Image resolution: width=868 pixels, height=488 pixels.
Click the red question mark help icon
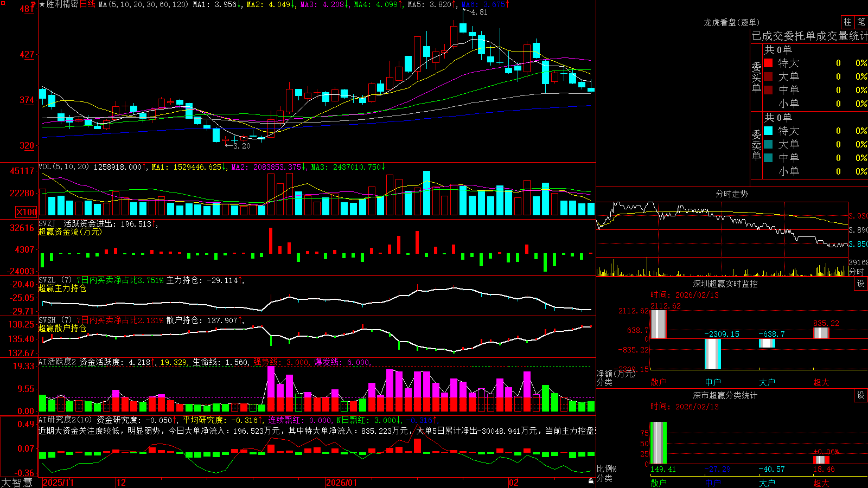coord(33,4)
